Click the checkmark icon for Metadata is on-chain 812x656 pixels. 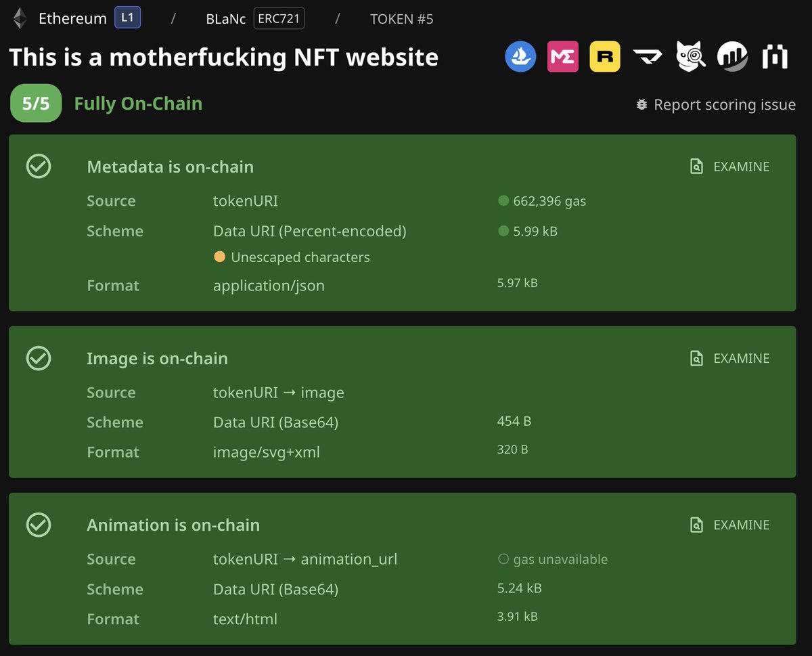pyautogui.click(x=39, y=167)
